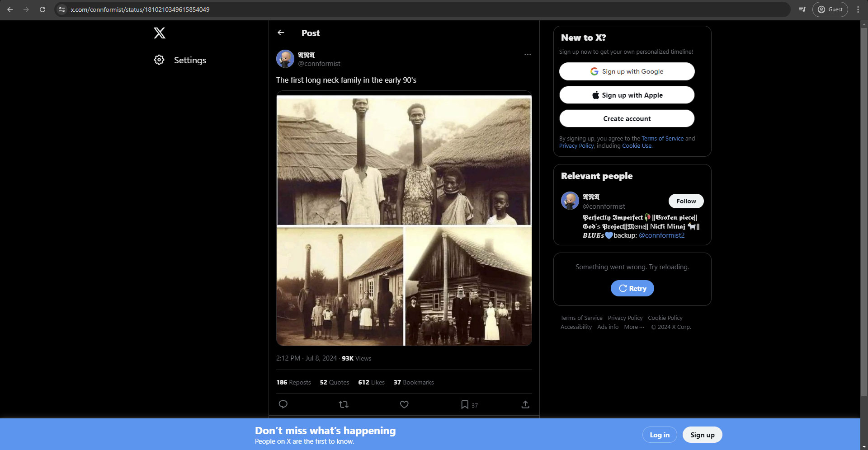868x450 pixels.
Task: Open the post's three-dot more menu
Action: click(x=528, y=54)
